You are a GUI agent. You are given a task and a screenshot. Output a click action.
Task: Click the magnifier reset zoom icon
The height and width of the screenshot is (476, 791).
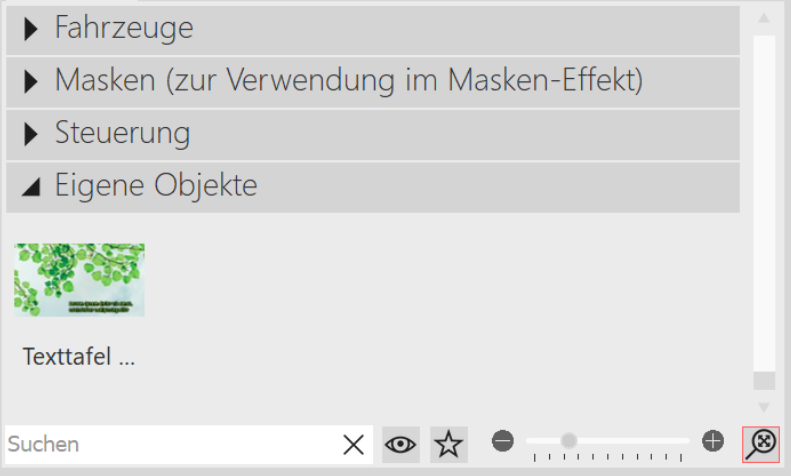[761, 443]
